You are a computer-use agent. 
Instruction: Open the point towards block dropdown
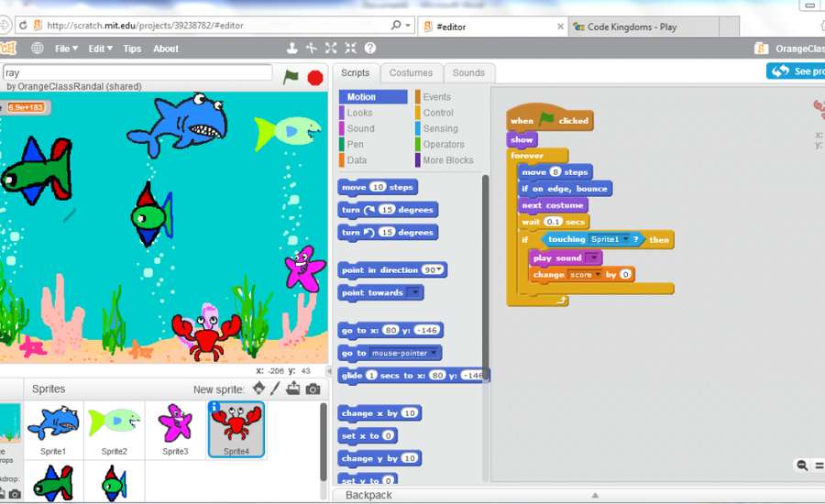(414, 292)
